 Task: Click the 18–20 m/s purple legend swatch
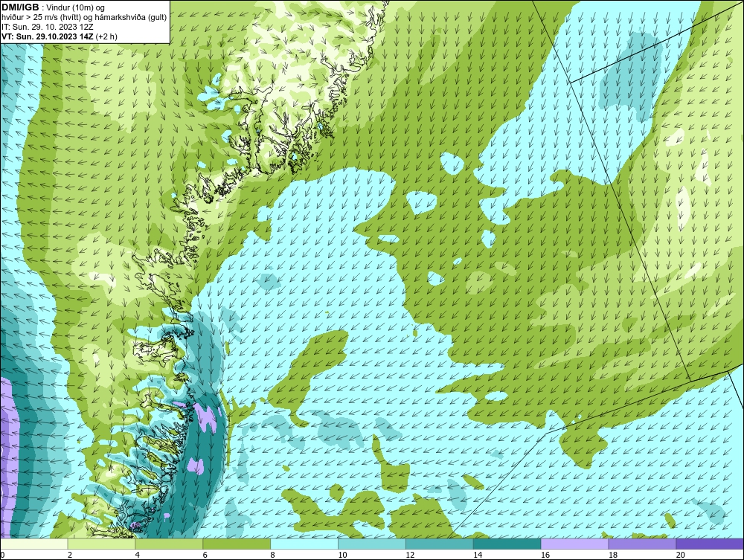point(643,544)
